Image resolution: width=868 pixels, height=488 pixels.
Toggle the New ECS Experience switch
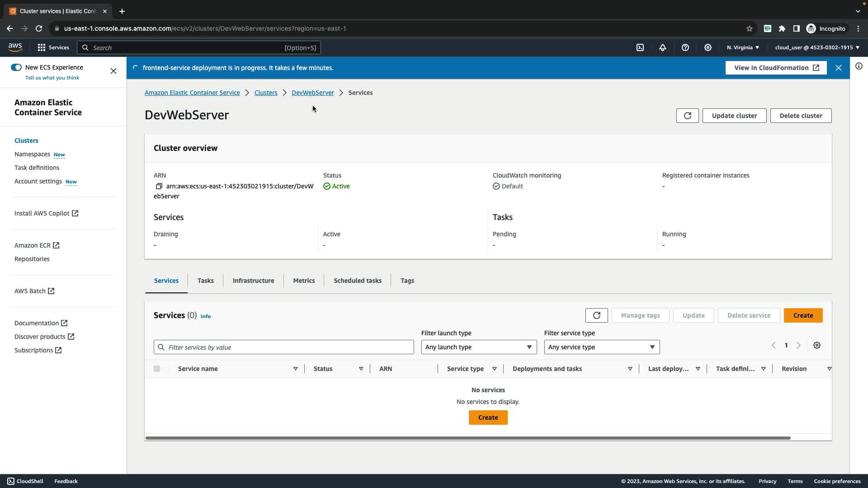coord(16,67)
